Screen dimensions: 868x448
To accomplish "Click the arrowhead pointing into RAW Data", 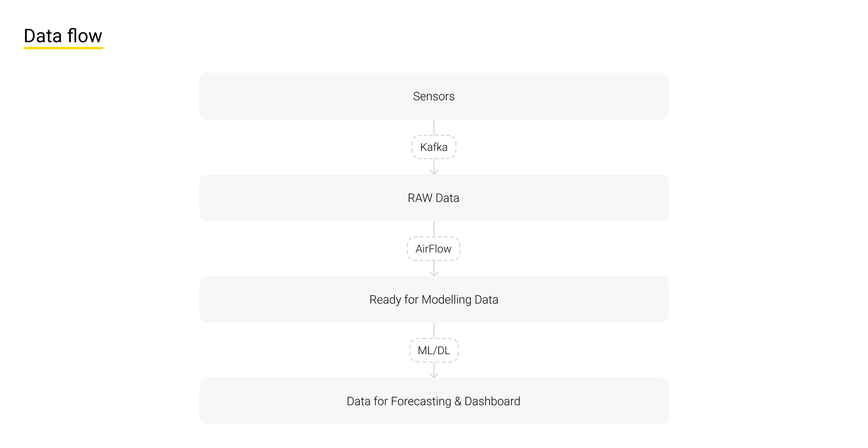I will click(x=434, y=172).
